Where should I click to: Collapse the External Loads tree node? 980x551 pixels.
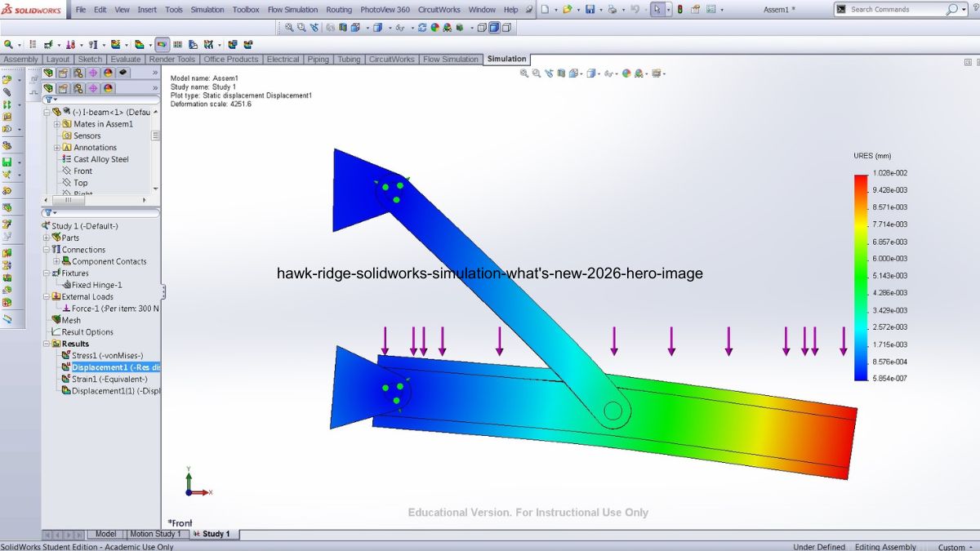coord(47,297)
